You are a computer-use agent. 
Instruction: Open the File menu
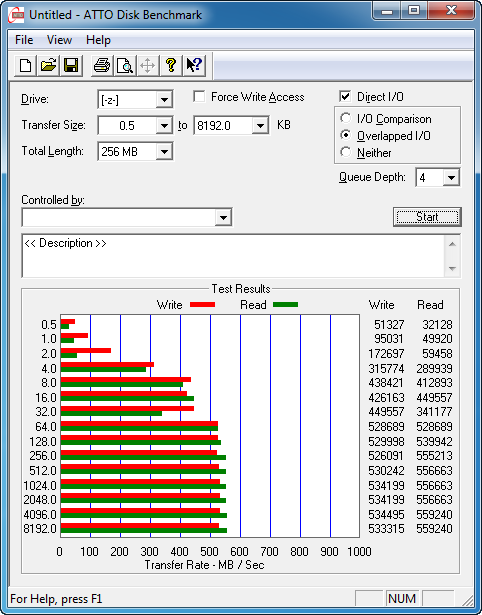tap(24, 40)
